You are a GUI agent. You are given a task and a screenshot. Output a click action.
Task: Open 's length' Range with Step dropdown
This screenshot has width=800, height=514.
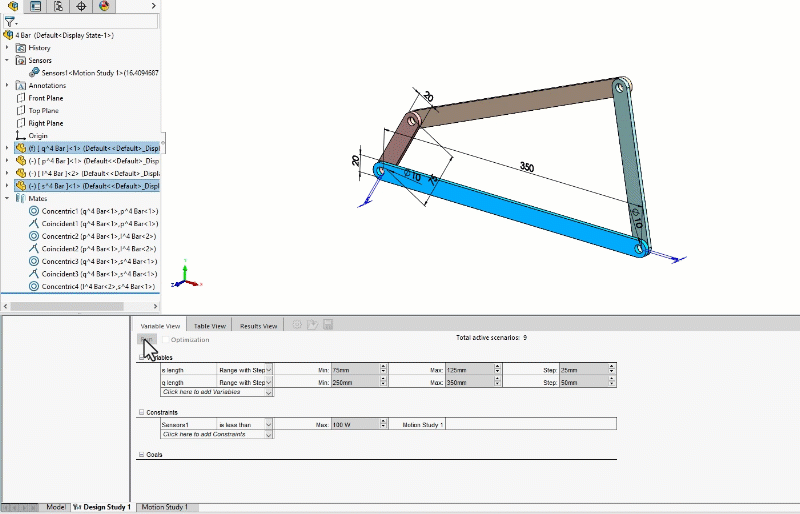[x=269, y=370]
